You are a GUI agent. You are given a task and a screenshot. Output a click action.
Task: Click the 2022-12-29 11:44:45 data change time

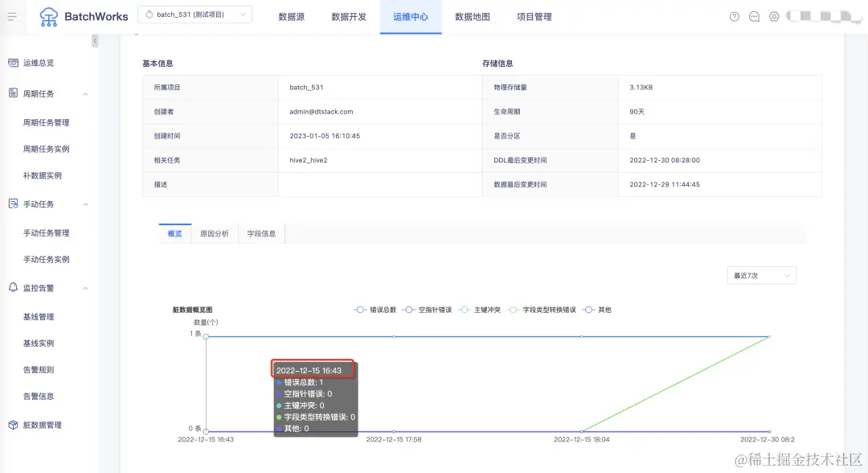pos(665,184)
